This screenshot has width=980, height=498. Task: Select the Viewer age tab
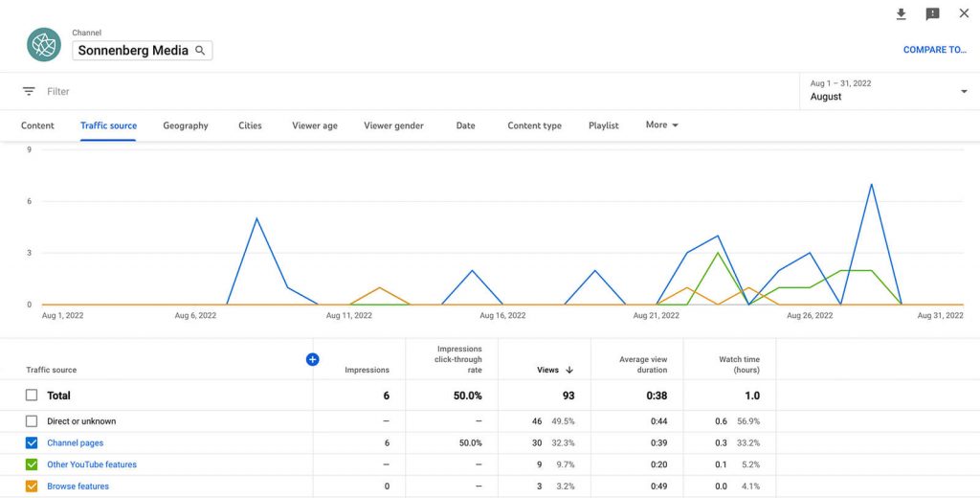(314, 125)
